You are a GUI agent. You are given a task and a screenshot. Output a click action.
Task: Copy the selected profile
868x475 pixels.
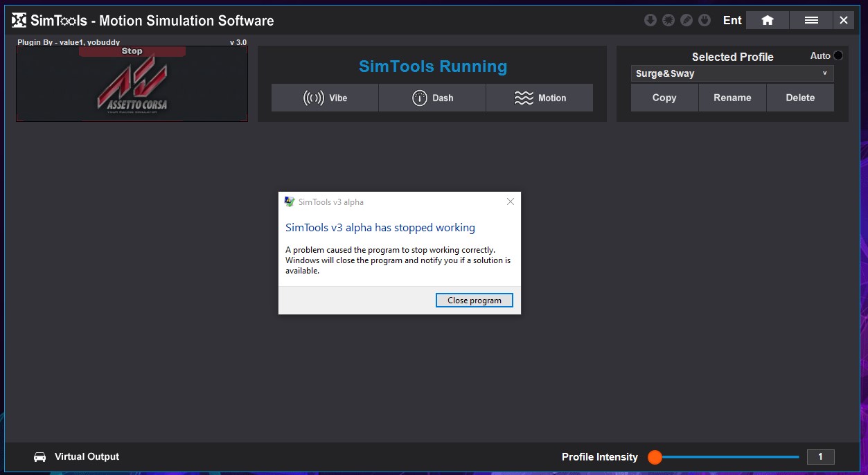tap(664, 98)
